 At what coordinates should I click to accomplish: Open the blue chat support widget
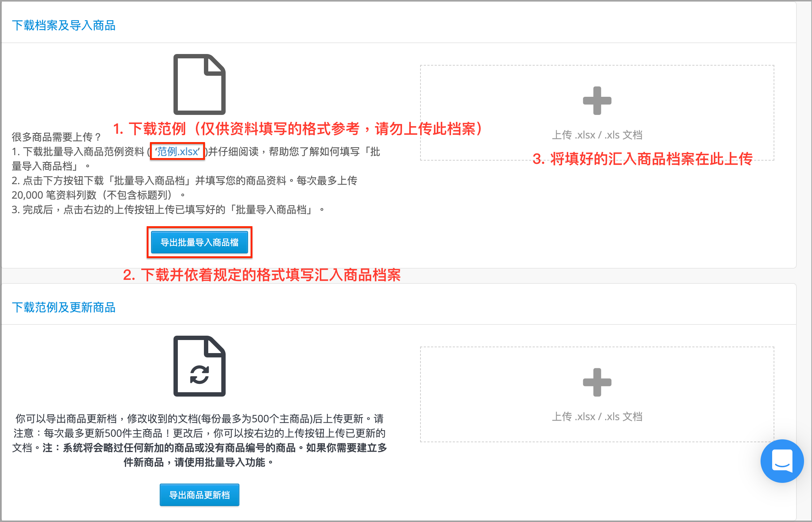tap(782, 461)
